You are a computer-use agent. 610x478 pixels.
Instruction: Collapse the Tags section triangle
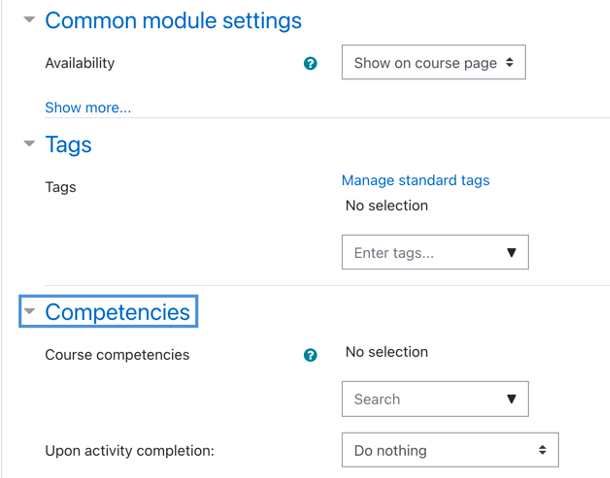tap(29, 144)
